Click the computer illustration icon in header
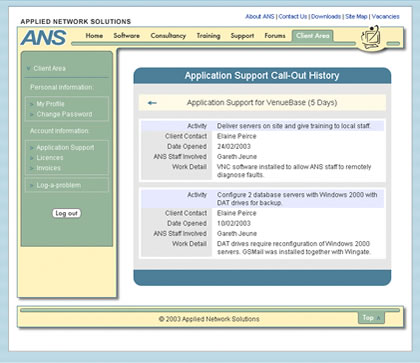 pos(371,38)
